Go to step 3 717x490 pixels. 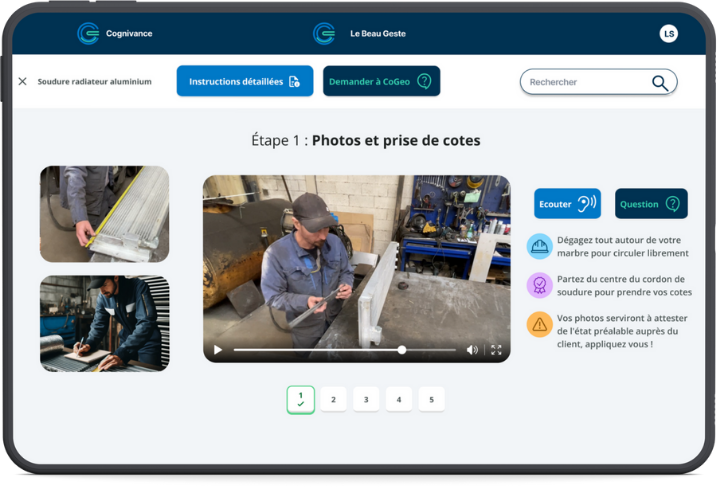pos(366,399)
